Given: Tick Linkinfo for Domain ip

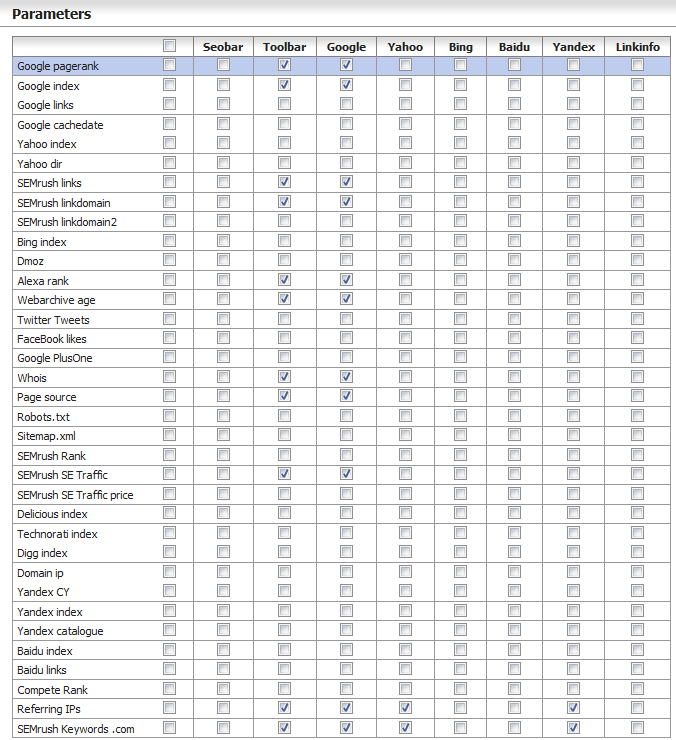Looking at the screenshot, I should click(637, 572).
